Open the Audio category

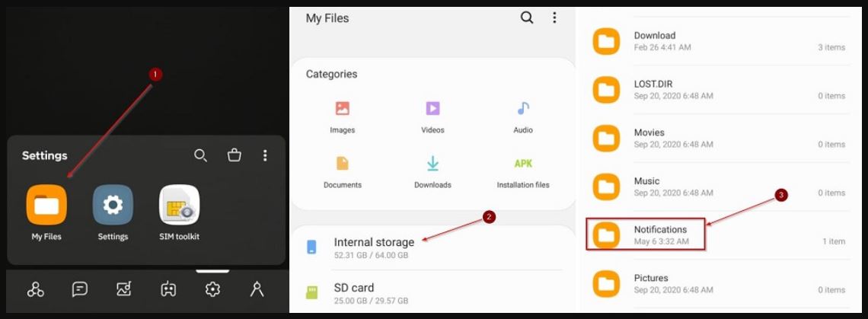tap(523, 108)
